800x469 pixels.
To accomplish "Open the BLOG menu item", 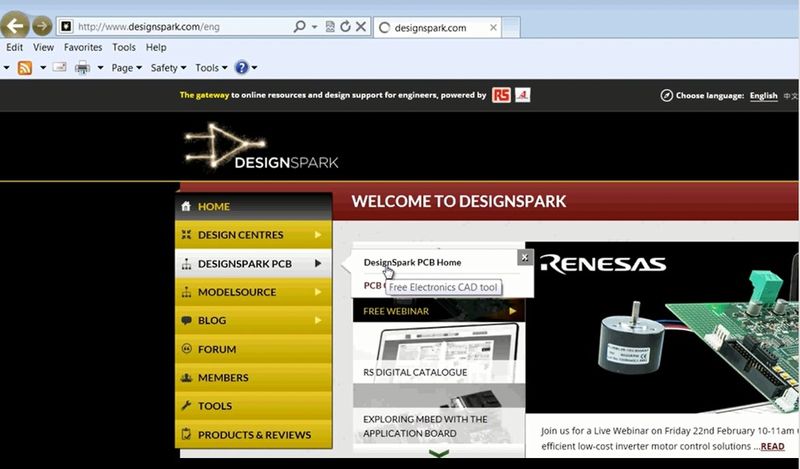I will click(x=254, y=320).
